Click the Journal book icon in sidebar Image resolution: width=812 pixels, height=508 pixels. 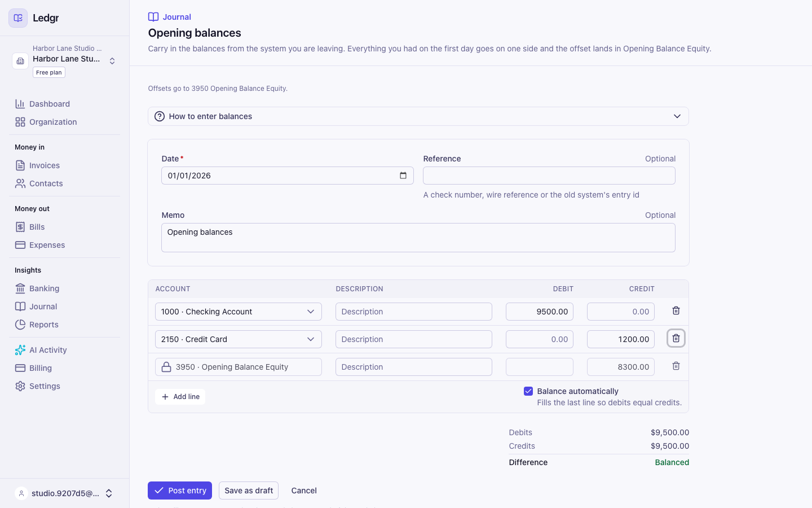[x=20, y=306]
